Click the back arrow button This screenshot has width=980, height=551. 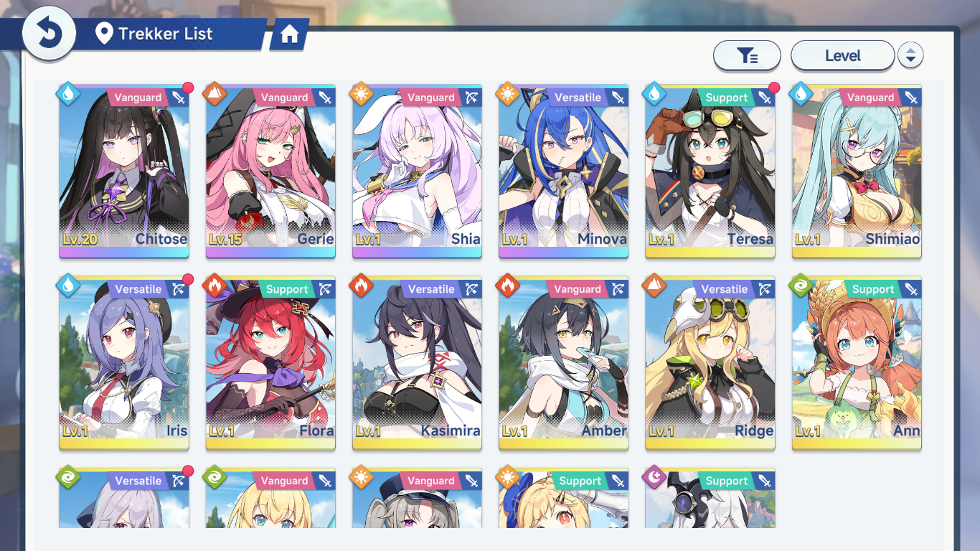(49, 33)
